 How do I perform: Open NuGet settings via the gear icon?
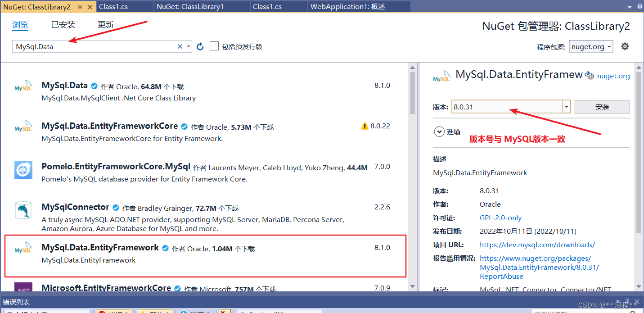coord(625,46)
